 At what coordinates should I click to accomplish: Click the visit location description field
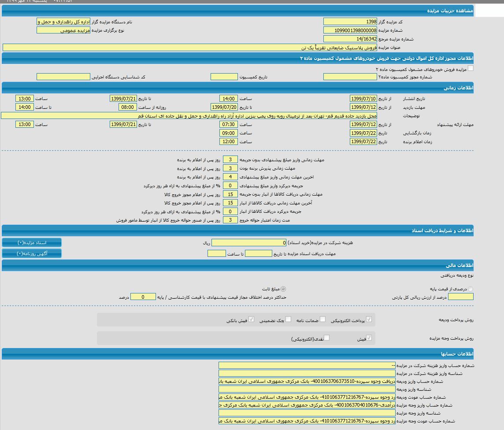pos(189,116)
